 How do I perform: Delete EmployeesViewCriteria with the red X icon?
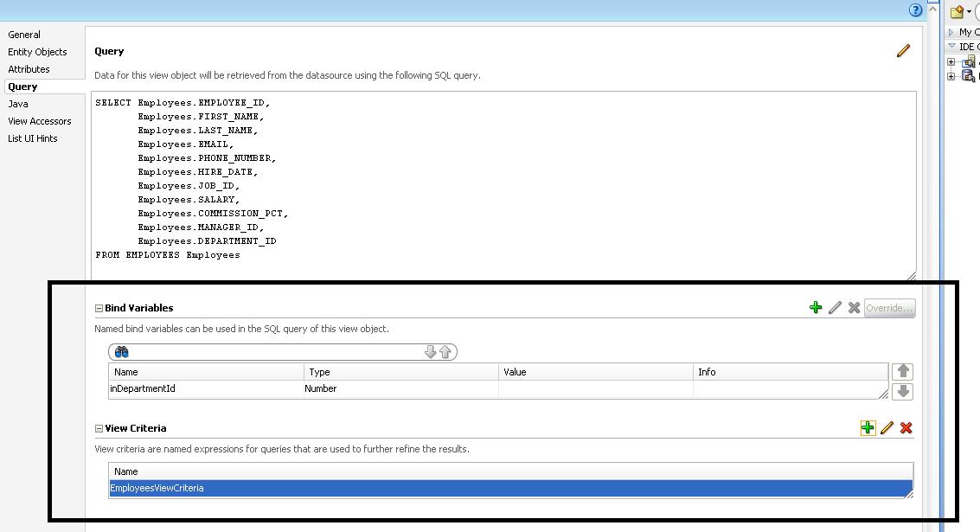pos(904,427)
